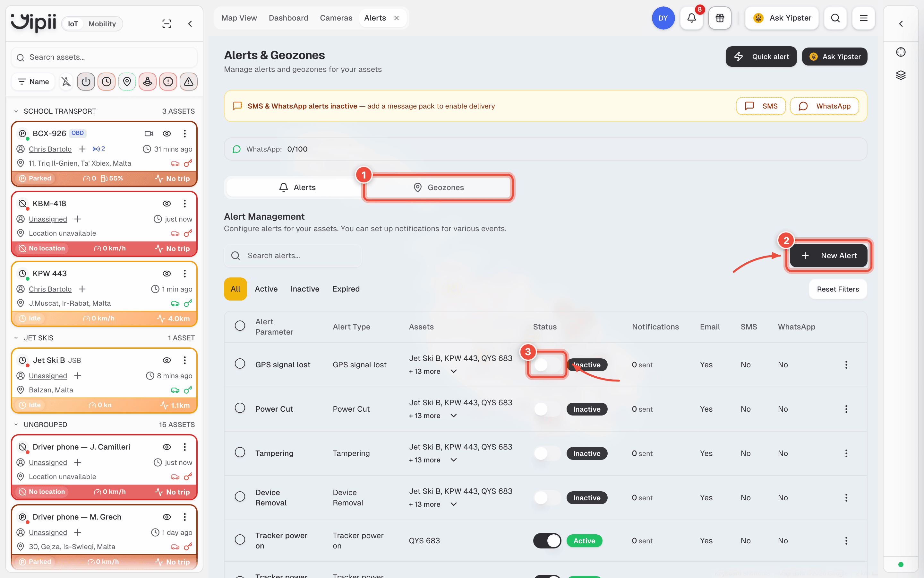Filter alerts by Inactive
Screen dimensions: 924x578
(305, 289)
